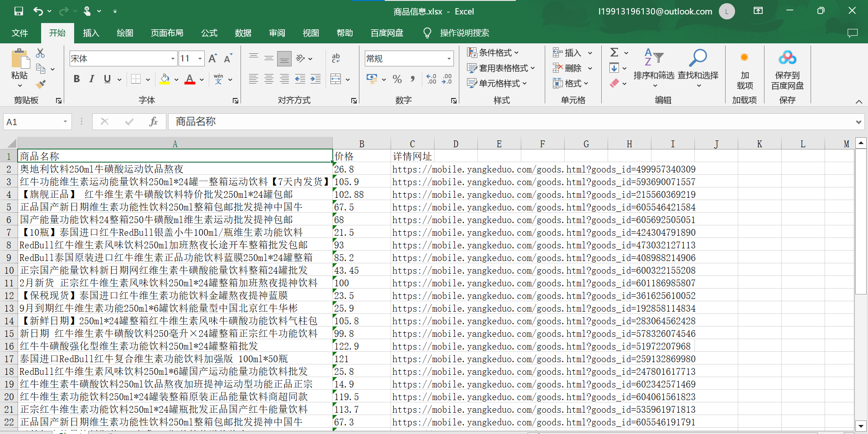Toggle bold formatting
Image resolution: width=868 pixels, height=434 pixels.
pos(76,79)
